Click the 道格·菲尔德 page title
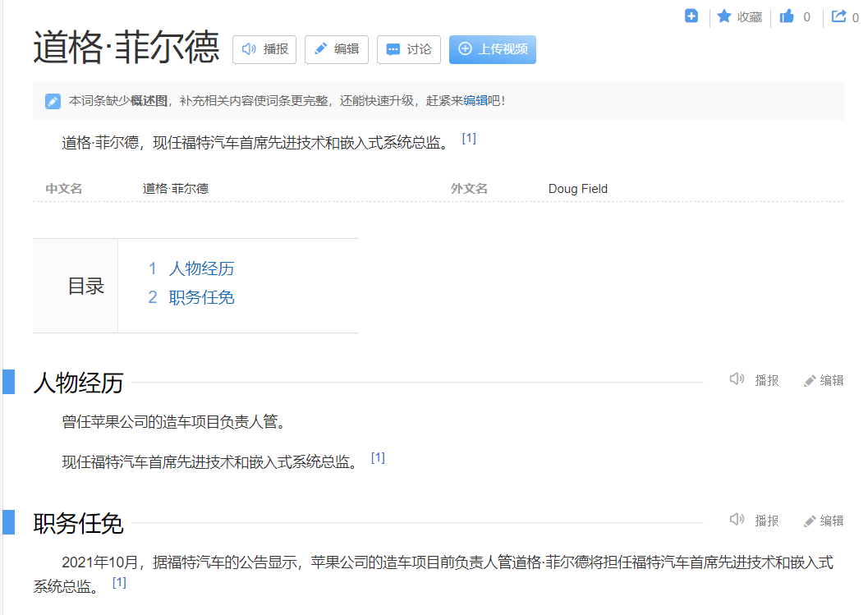The image size is (868, 615). pos(126,48)
